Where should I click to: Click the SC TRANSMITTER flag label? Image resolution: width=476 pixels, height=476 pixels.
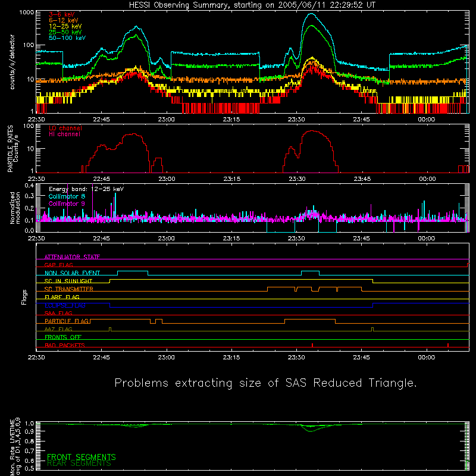click(x=69, y=289)
